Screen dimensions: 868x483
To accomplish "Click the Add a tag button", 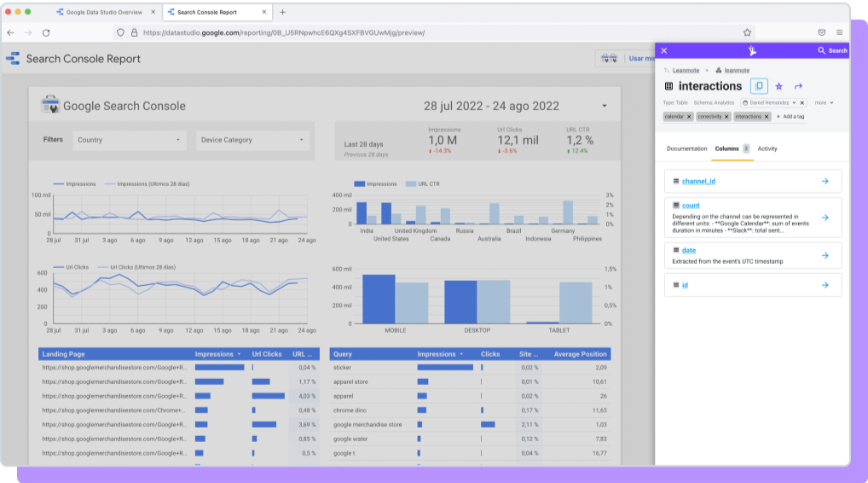I will point(792,116).
